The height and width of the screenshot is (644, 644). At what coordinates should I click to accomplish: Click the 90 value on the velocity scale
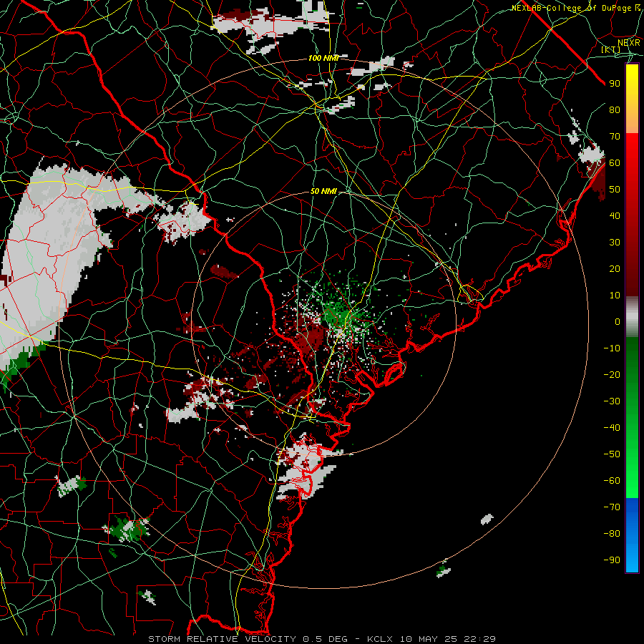[x=615, y=84]
